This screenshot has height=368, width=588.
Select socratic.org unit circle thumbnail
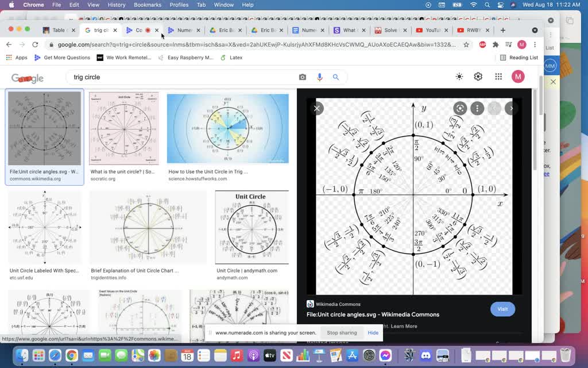pos(124,128)
